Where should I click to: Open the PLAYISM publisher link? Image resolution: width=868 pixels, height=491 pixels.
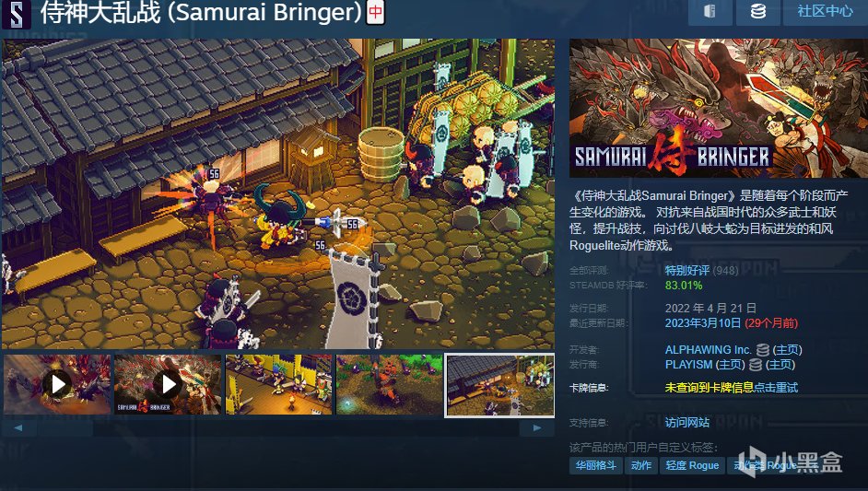(x=688, y=364)
